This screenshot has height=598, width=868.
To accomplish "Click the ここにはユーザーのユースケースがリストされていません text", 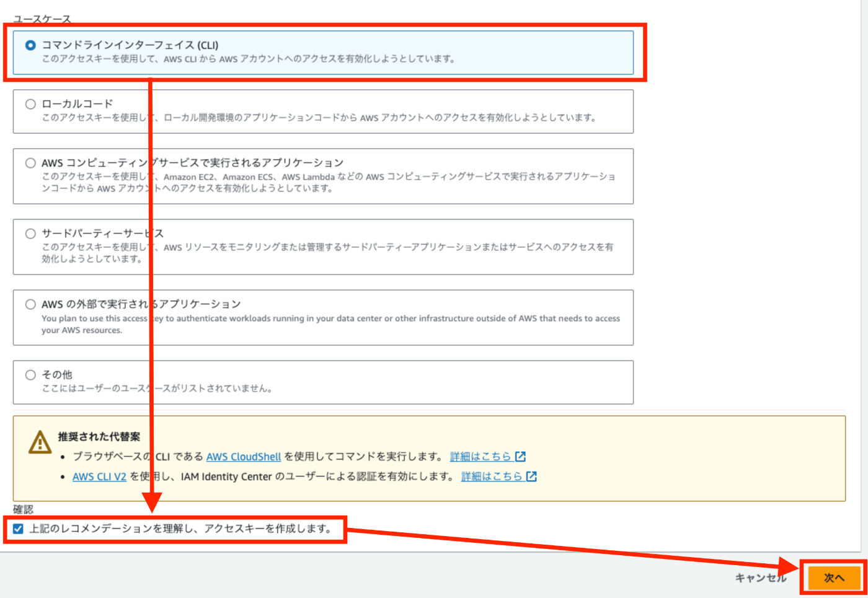I will (x=157, y=389).
